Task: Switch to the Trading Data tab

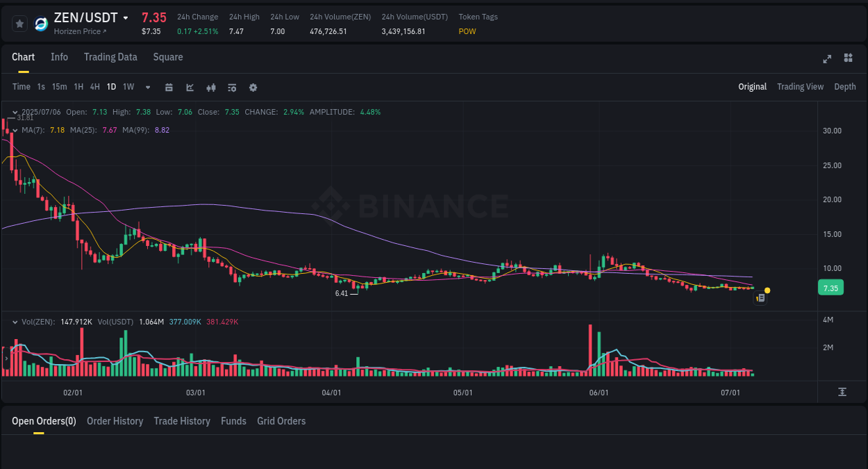Action: [110, 57]
